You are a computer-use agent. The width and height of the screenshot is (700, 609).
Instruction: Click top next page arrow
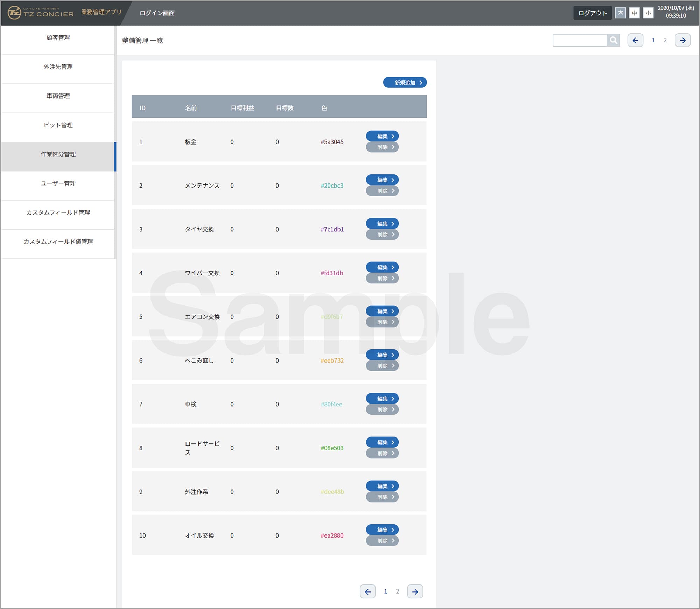[x=682, y=40]
